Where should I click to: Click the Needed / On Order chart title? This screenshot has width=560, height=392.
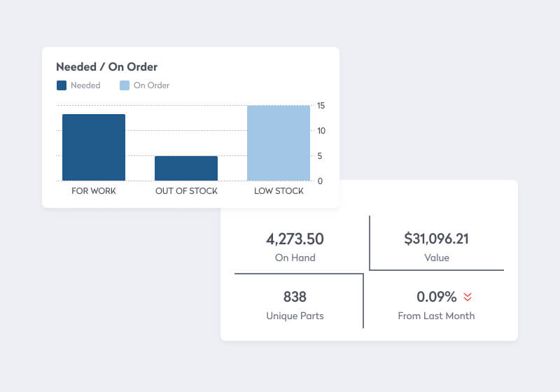tap(106, 67)
